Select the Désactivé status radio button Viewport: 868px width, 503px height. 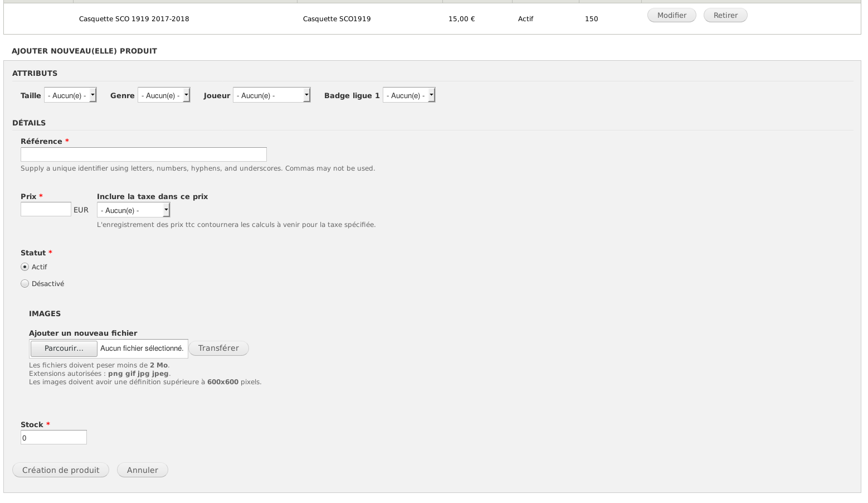(25, 284)
